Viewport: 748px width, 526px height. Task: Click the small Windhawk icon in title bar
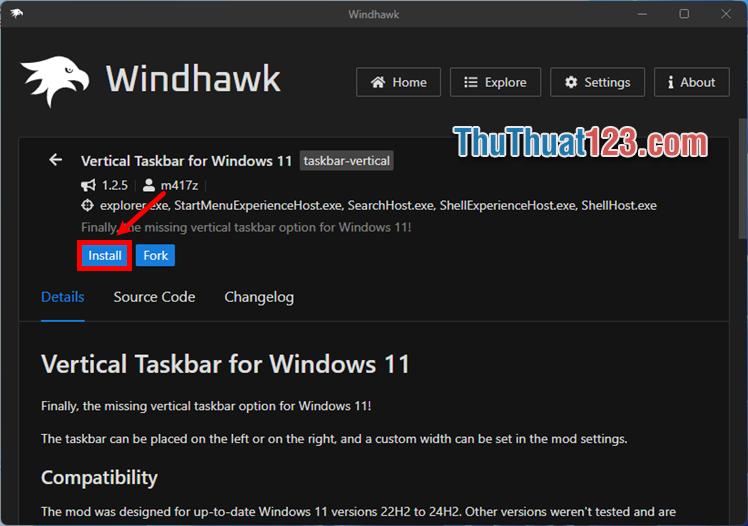coord(17,14)
